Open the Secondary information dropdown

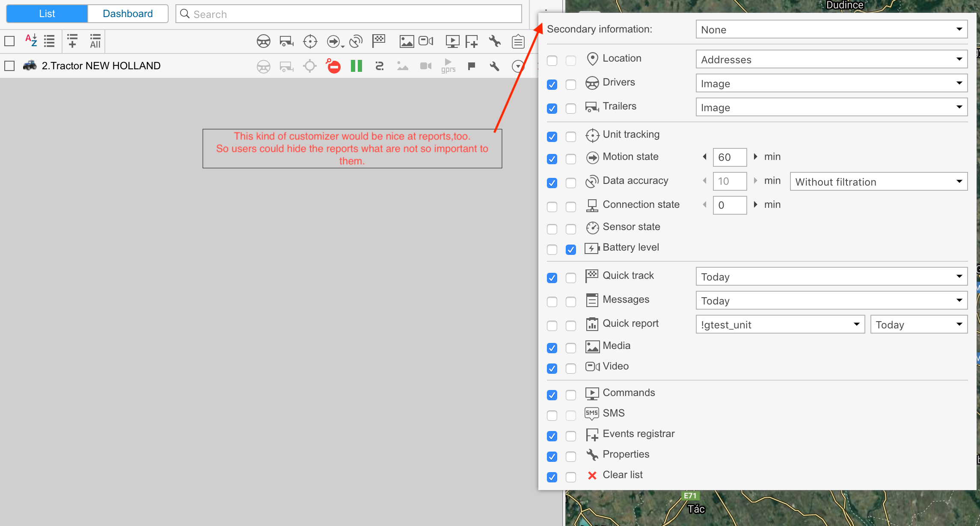coord(831,30)
